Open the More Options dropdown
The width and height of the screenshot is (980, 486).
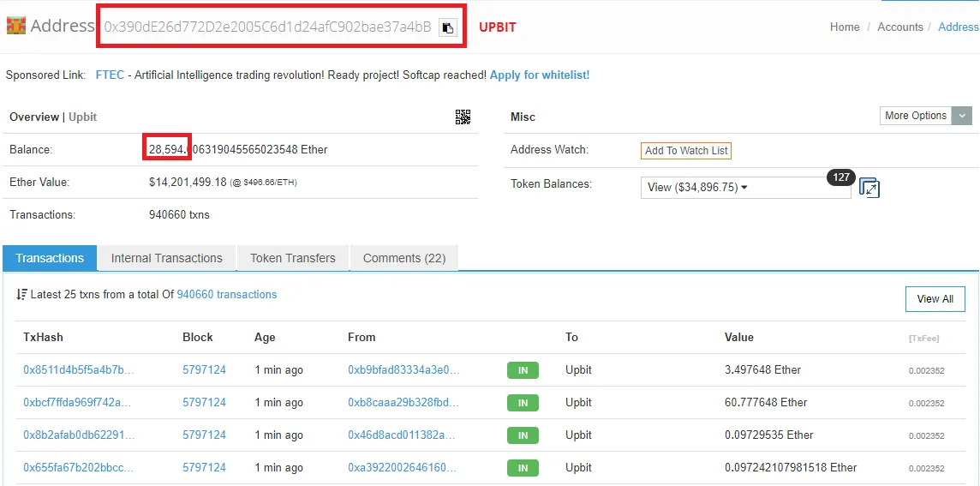click(926, 116)
